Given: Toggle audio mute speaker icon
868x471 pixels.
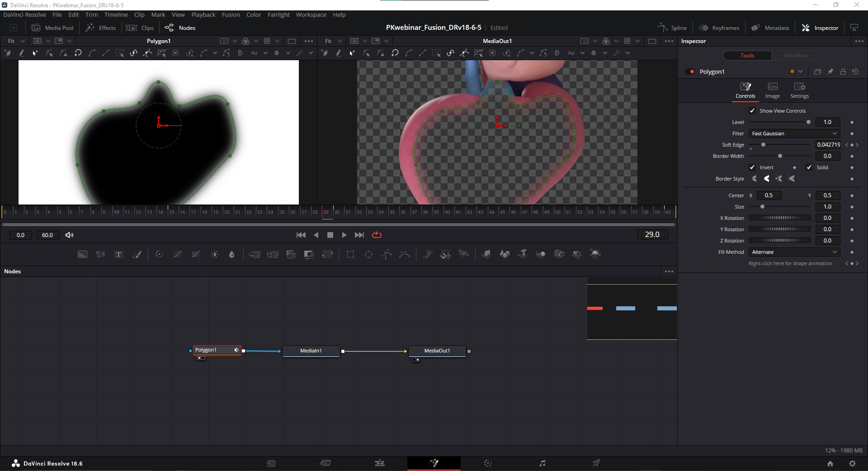Looking at the screenshot, I should coord(69,235).
